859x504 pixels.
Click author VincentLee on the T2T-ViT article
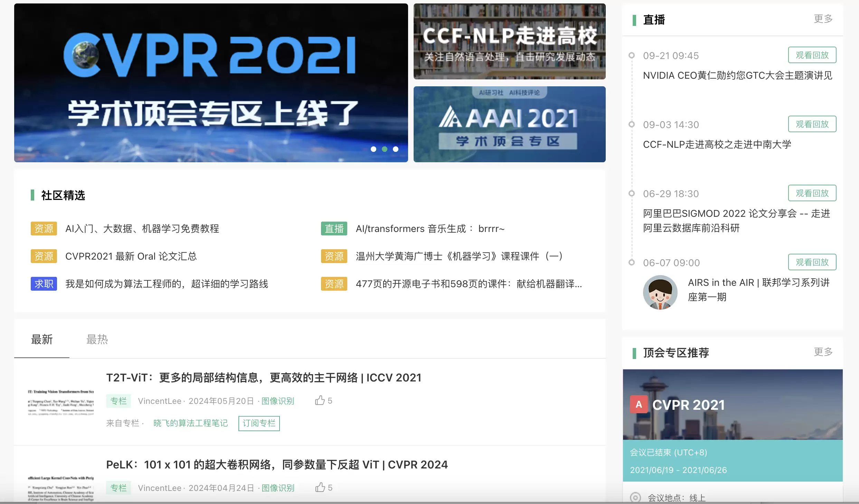coord(160,401)
